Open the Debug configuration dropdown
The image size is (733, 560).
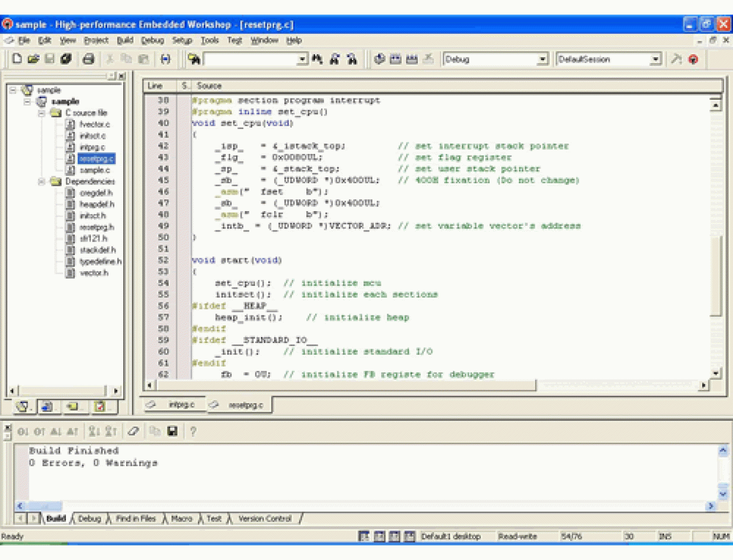point(543,59)
